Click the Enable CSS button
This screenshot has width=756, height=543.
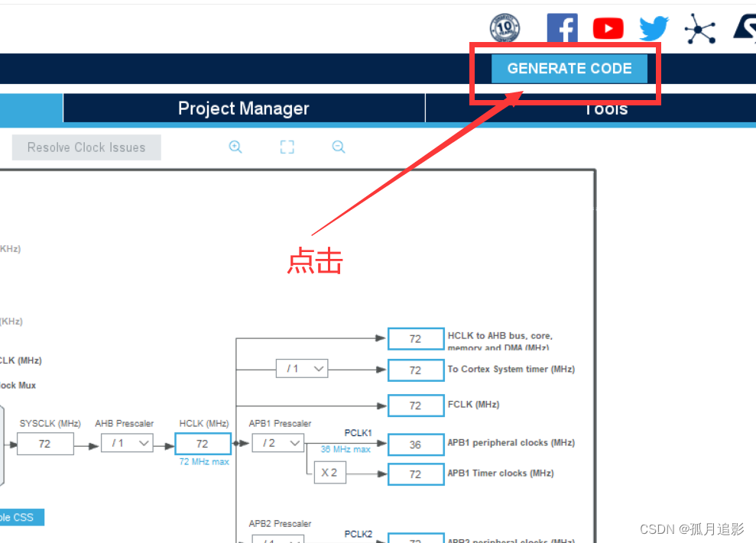point(21,518)
